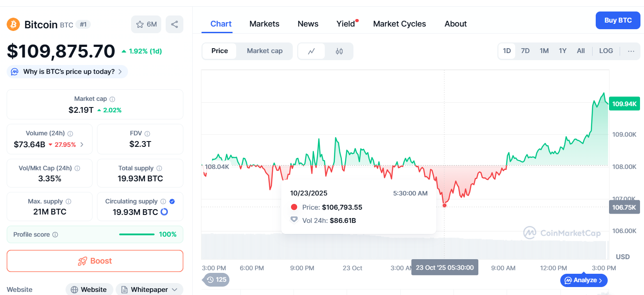Enable LOG scale on chart
Viewport: 644px width, 295px height.
coord(606,51)
